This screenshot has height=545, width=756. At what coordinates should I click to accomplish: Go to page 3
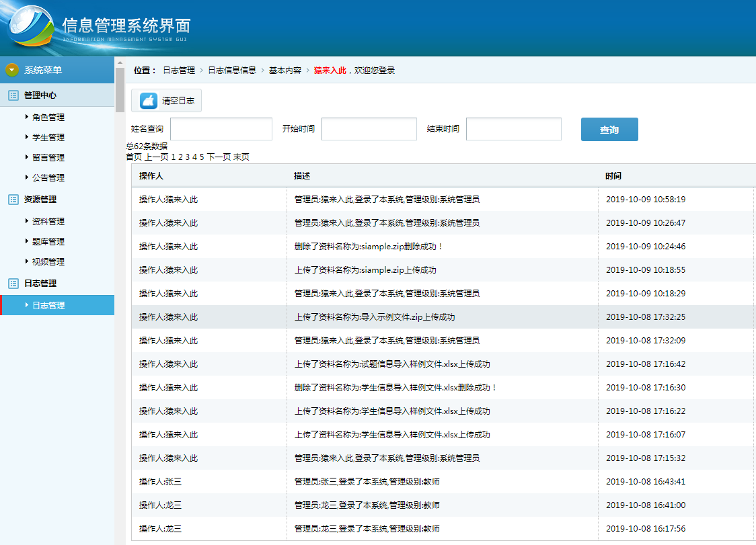188,157
